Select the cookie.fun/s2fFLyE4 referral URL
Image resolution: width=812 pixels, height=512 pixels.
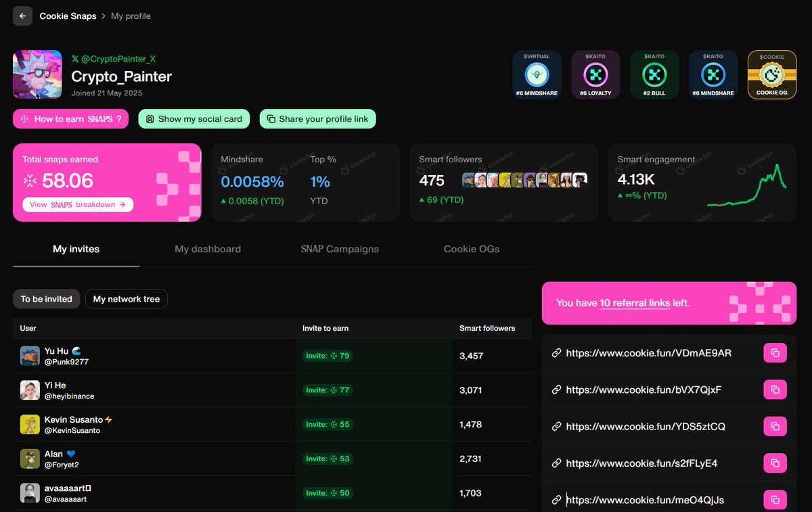point(641,463)
